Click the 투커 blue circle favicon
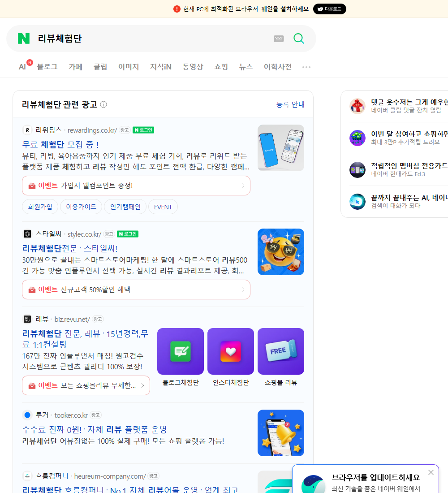Screen dimensions: 448x493 tap(27, 415)
